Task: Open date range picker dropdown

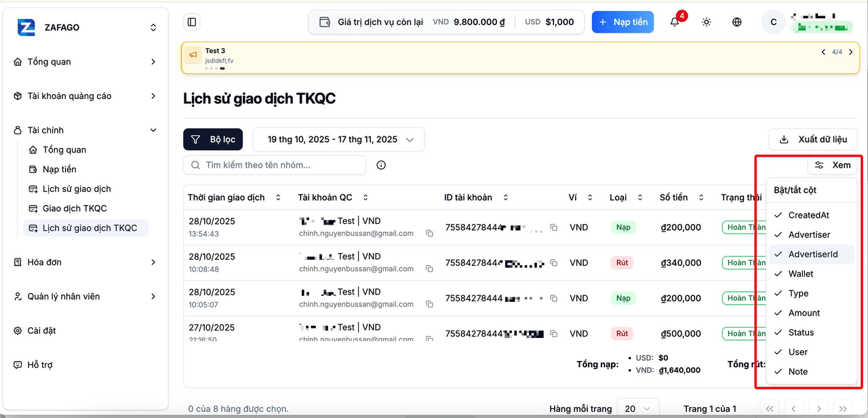Action: click(x=338, y=139)
